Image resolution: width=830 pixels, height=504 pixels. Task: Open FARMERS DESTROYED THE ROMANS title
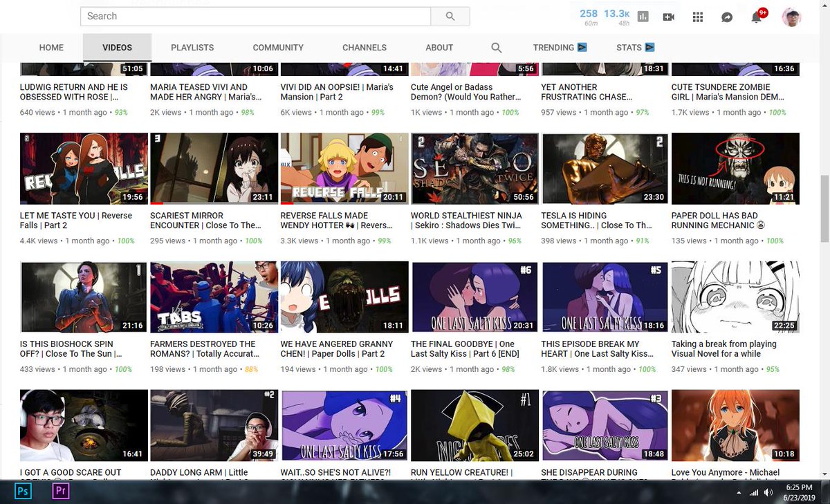click(205, 349)
